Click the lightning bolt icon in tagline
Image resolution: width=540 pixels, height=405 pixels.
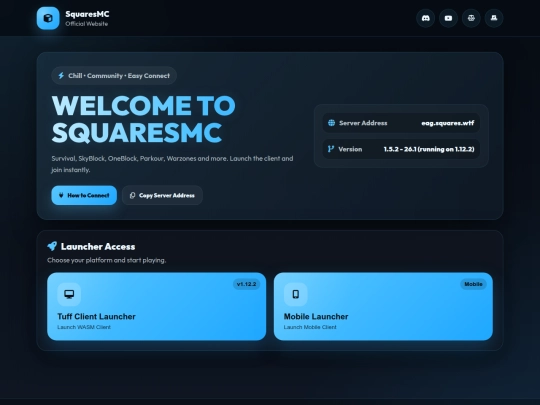61,75
